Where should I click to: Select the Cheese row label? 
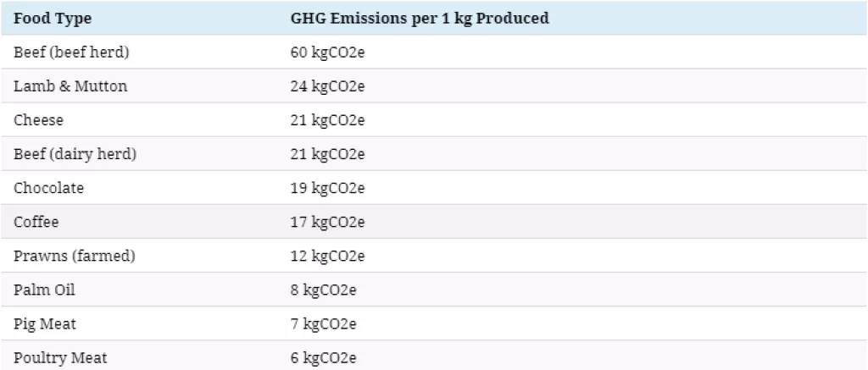pos(38,120)
